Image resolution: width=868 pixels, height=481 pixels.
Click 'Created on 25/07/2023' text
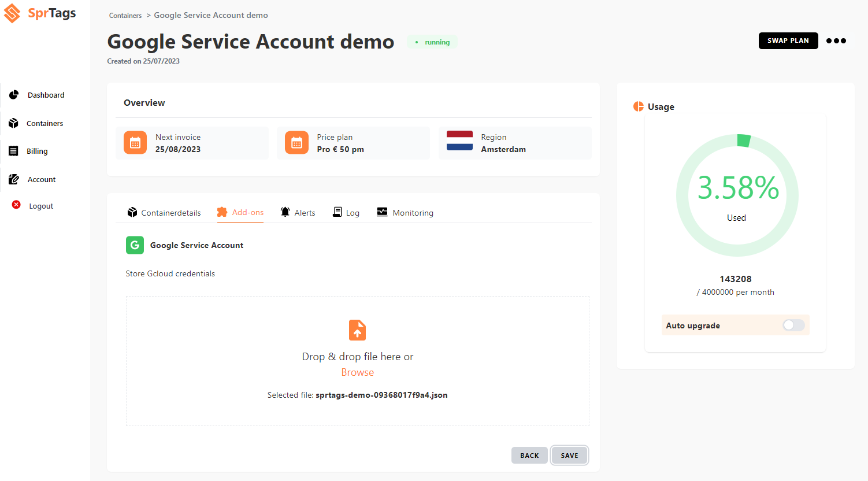point(143,61)
